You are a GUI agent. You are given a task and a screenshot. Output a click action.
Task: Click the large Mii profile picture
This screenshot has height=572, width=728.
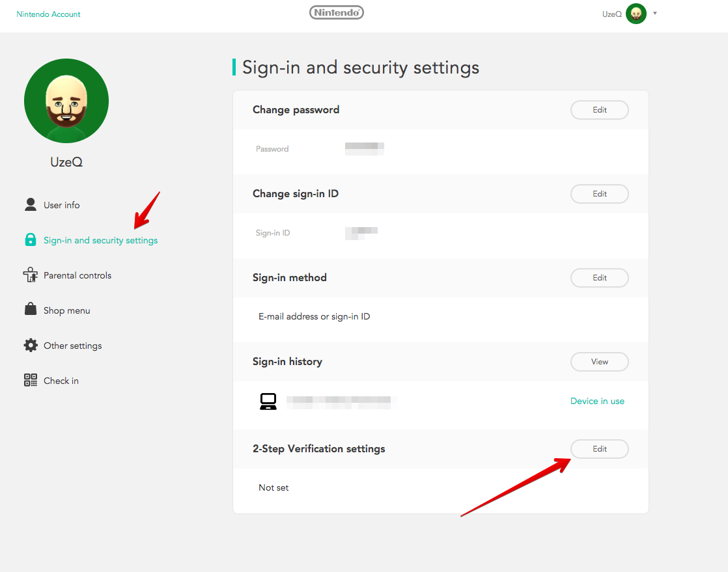66,101
